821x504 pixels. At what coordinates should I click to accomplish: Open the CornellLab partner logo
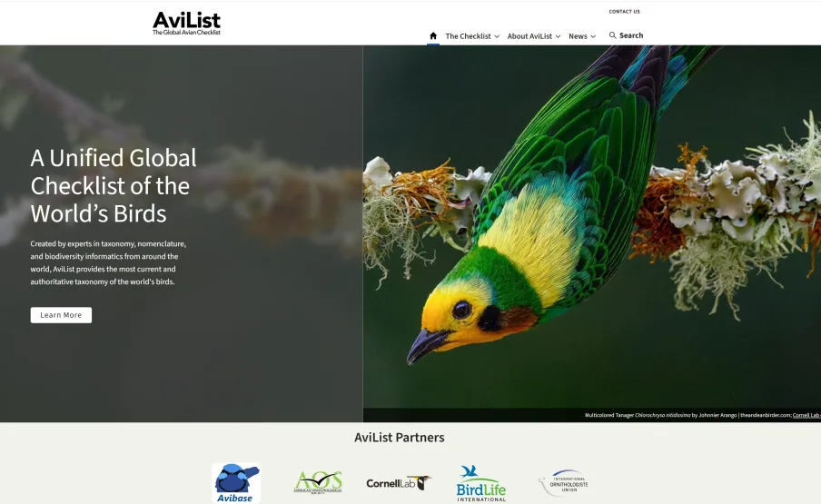tap(399, 483)
